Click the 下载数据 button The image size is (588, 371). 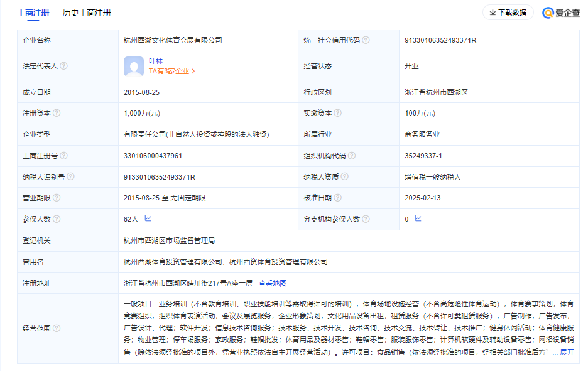[508, 13]
